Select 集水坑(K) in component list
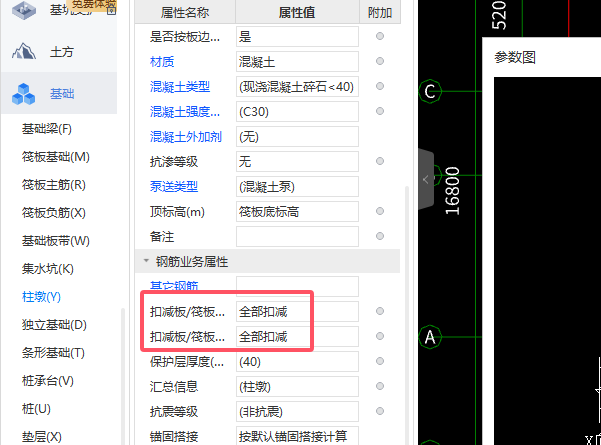Image resolution: width=601 pixels, height=445 pixels. click(x=48, y=269)
